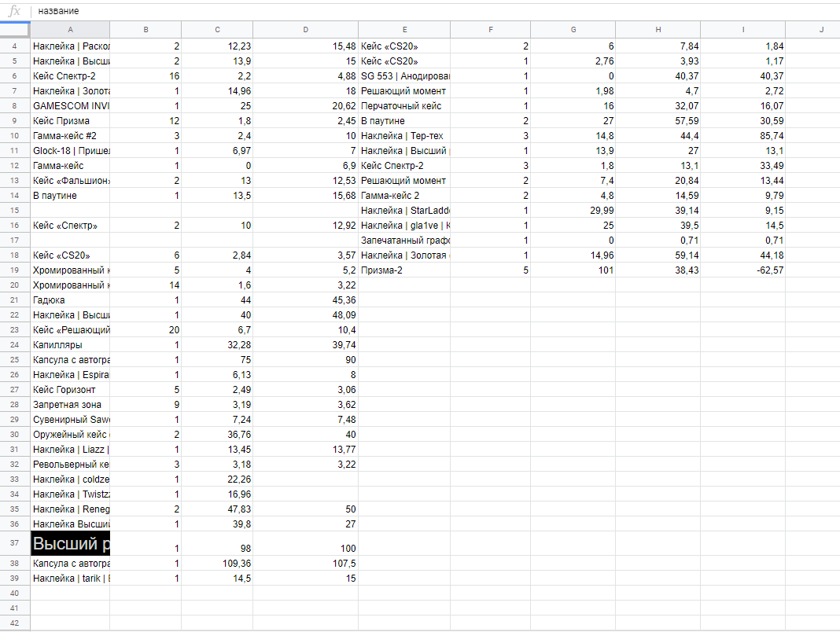This screenshot has height=632, width=840.
Task: Click value '57,59' in column H
Action: tap(687, 121)
